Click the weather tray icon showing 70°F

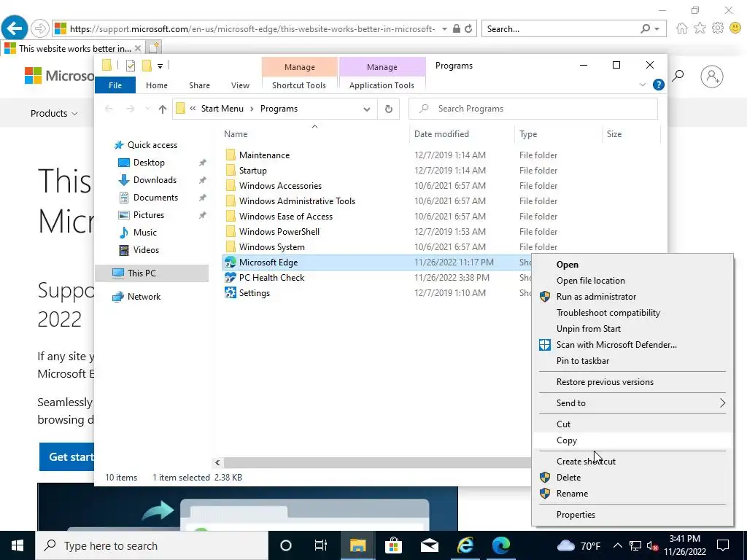pyautogui.click(x=578, y=545)
